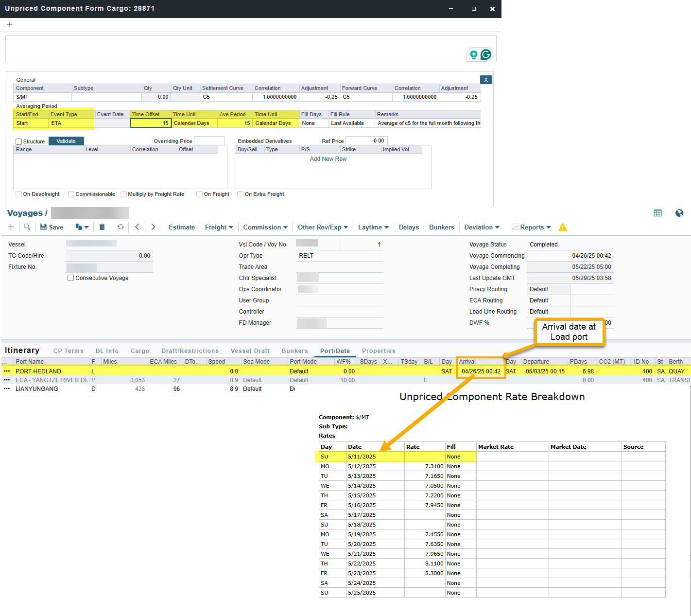
Task: Click the Validate button
Action: click(x=66, y=141)
